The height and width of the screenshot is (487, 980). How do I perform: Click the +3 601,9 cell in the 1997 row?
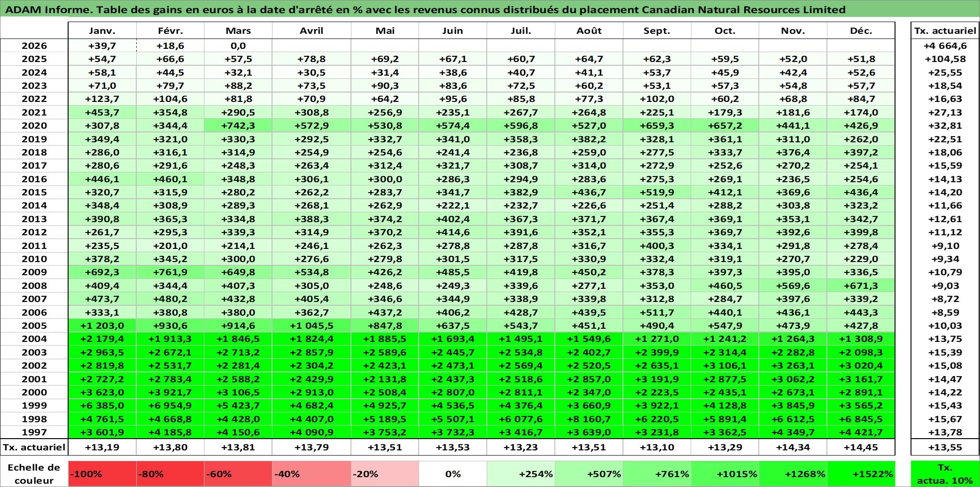(x=102, y=432)
